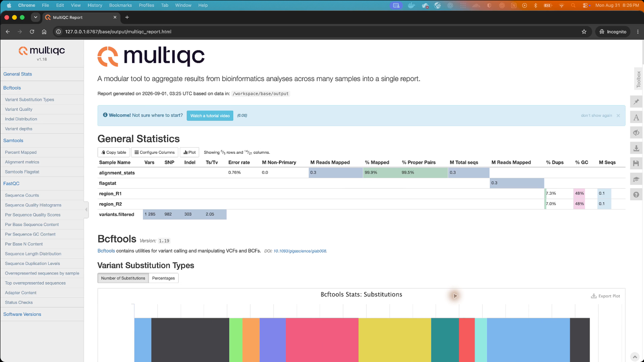Click the Docker whale menu bar icon
The image size is (644, 362).
411,5
